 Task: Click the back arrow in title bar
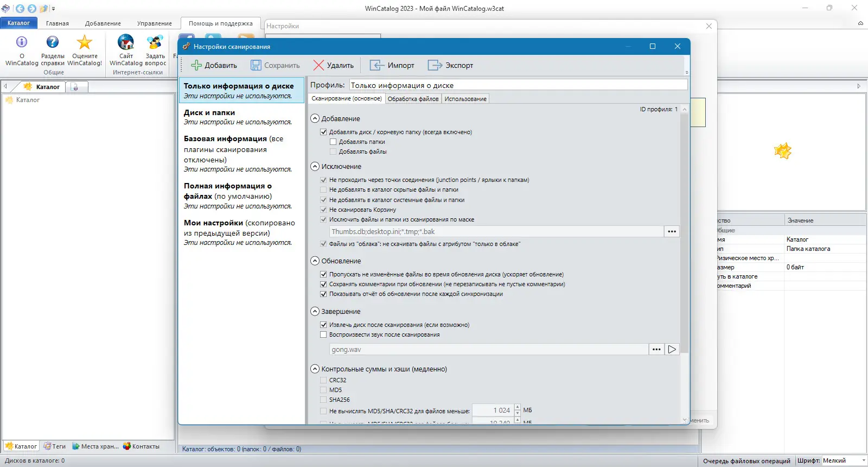[20, 8]
